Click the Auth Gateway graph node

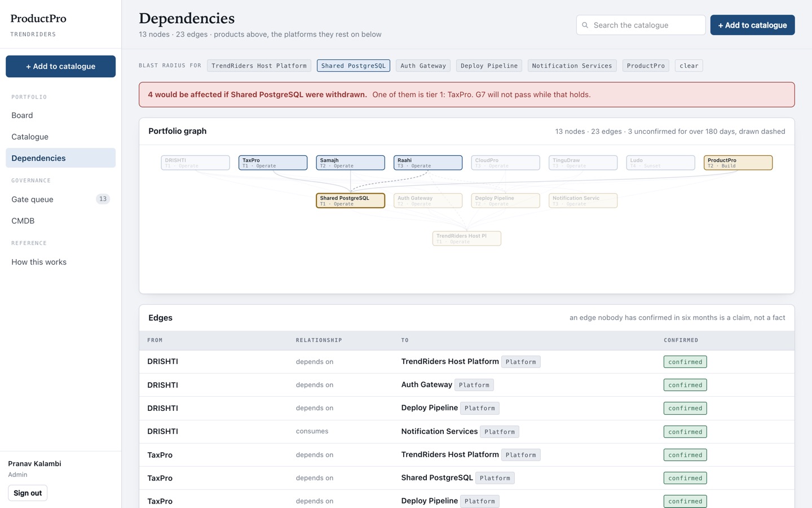point(428,200)
